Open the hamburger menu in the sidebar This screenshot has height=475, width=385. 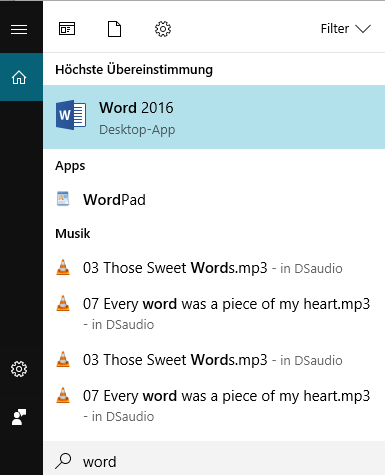[x=19, y=29]
